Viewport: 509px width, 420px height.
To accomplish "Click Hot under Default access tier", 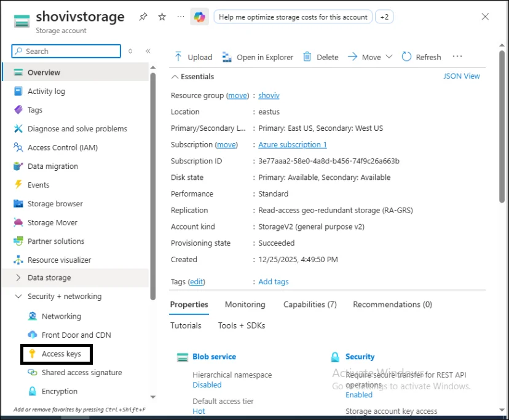I will coord(199,411).
